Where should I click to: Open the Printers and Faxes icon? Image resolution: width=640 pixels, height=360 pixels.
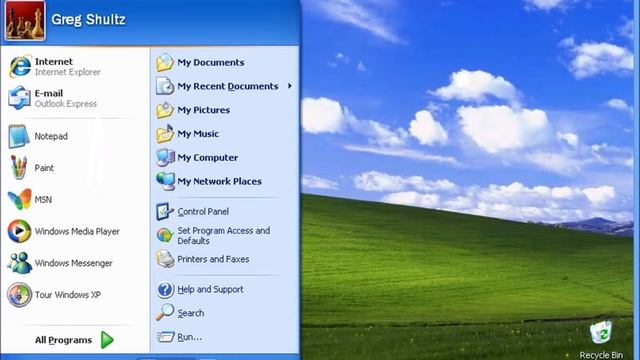click(x=165, y=259)
